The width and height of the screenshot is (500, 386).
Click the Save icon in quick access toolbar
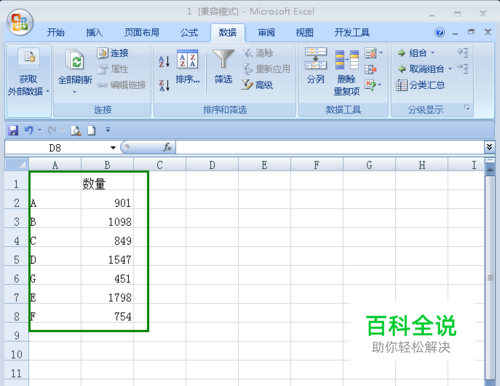point(13,130)
